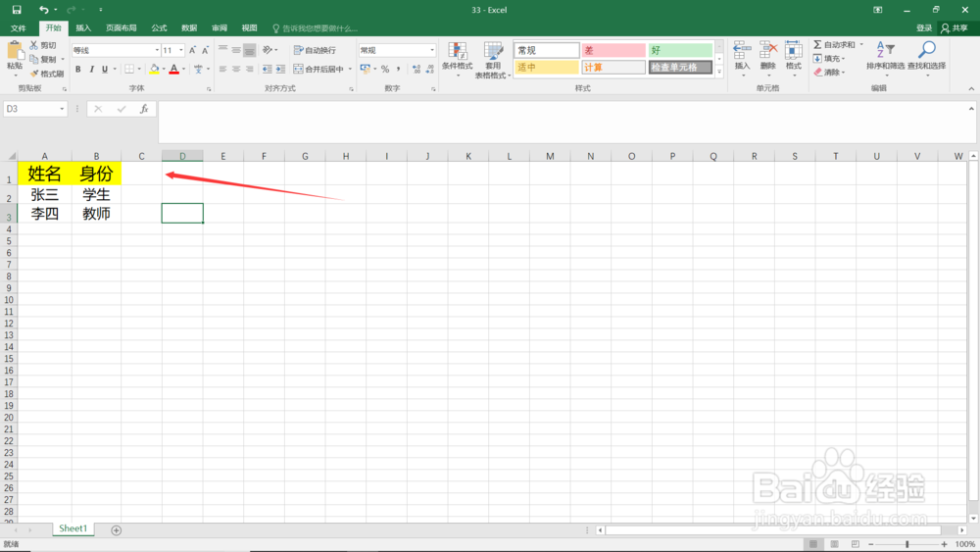
Task: Undo the last action
Action: pyautogui.click(x=43, y=10)
